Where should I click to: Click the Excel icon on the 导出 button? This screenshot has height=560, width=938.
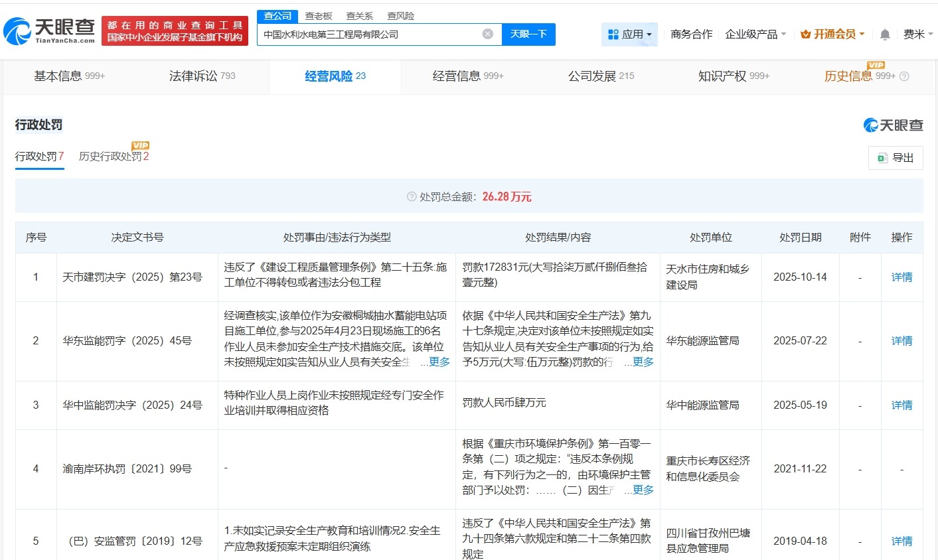click(x=882, y=157)
